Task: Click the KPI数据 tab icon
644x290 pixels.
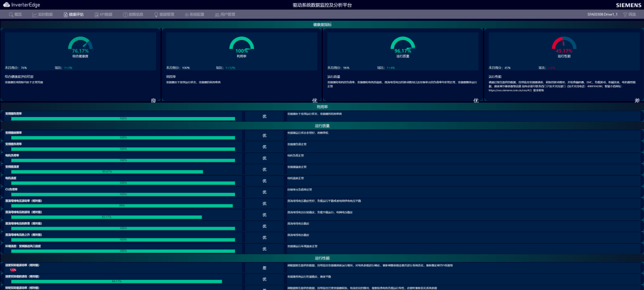Action: pos(97,14)
